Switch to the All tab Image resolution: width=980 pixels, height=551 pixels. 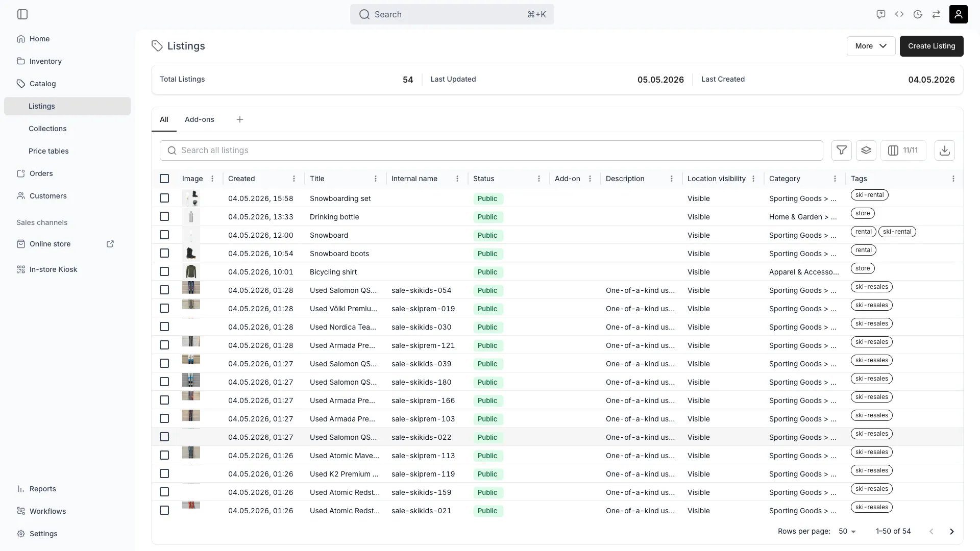[164, 119]
